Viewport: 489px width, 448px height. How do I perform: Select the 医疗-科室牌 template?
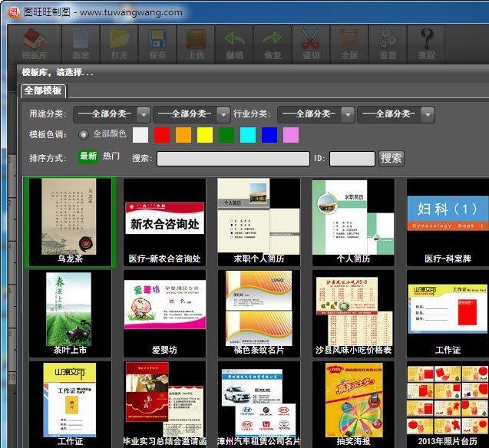pos(448,222)
